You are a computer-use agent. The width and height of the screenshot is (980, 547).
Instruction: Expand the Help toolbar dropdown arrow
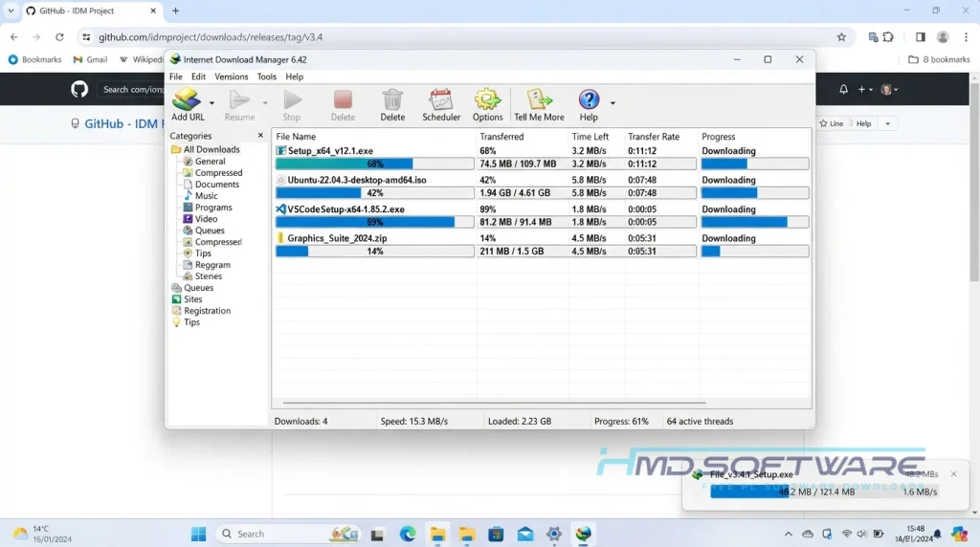click(x=612, y=102)
